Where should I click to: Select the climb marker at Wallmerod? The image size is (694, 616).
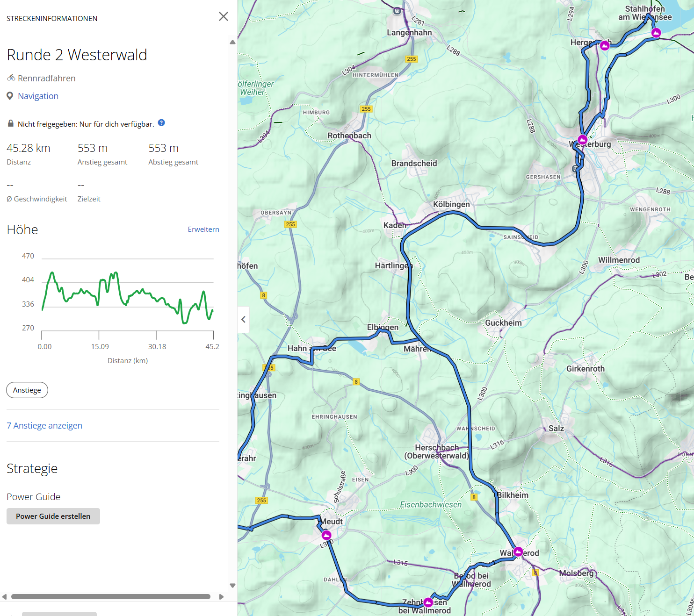[518, 552]
